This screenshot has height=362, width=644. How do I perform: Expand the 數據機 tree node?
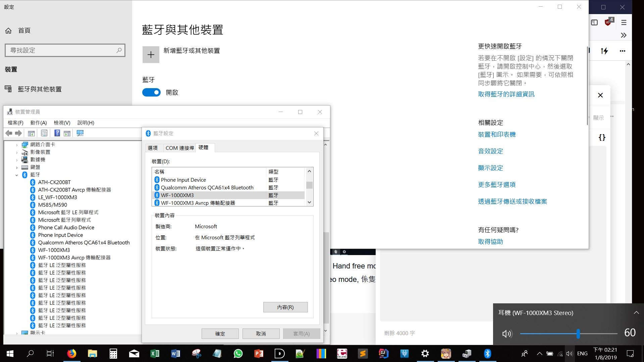click(x=17, y=160)
